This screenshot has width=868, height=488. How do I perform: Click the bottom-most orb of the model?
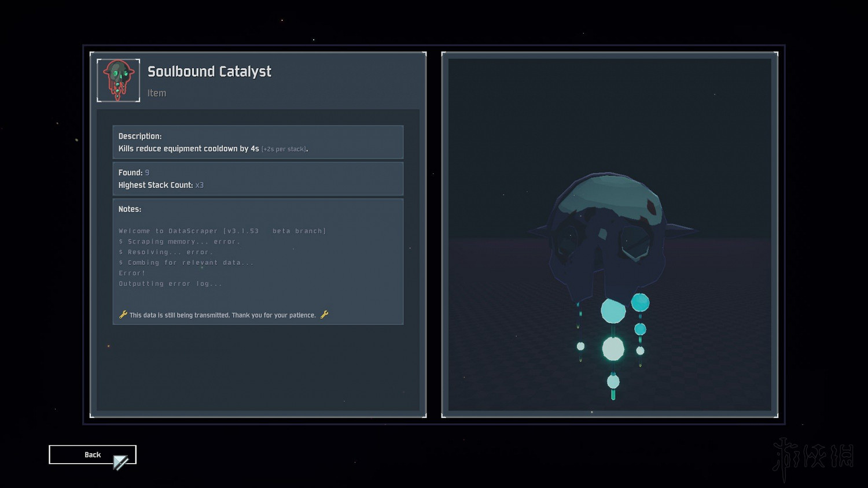613,382
